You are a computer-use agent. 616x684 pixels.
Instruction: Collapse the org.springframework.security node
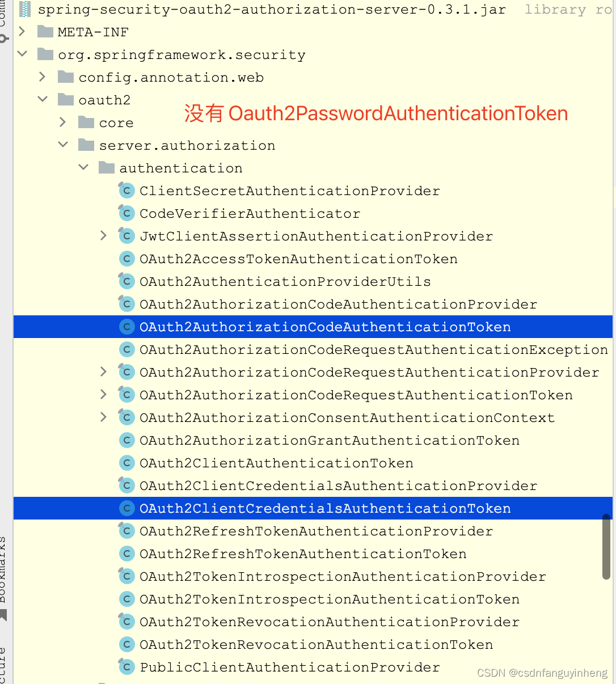(x=22, y=54)
